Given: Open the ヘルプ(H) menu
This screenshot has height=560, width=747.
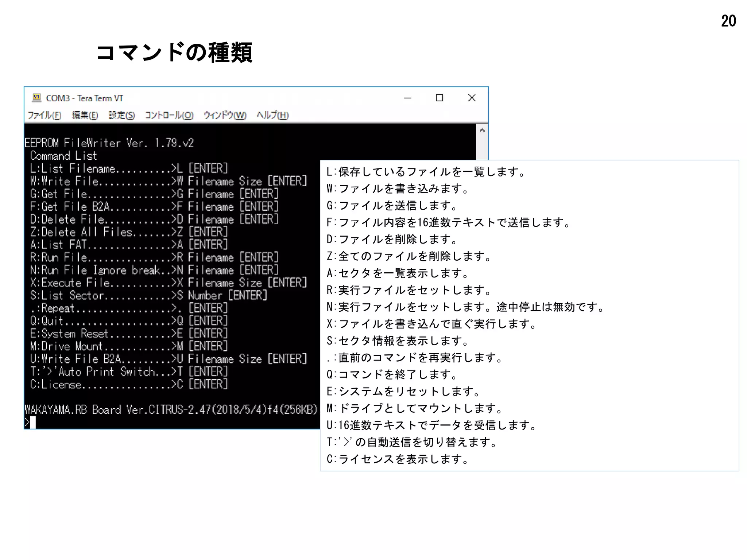Looking at the screenshot, I should (x=273, y=115).
